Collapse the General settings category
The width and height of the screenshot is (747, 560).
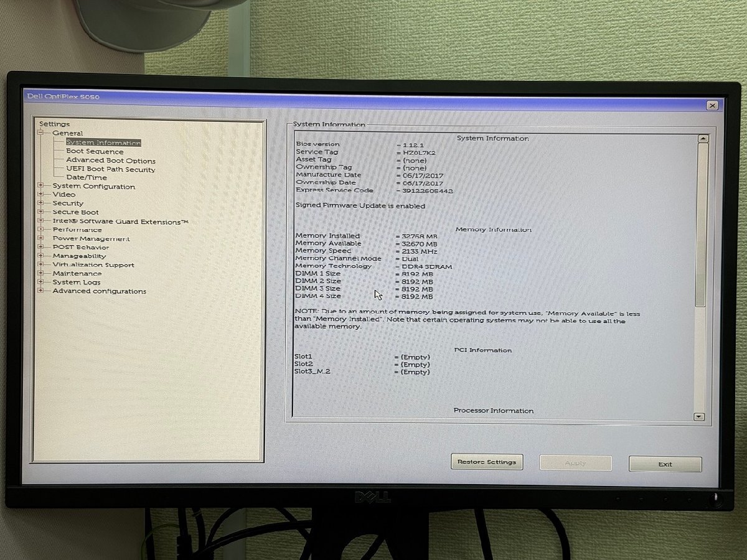click(40, 133)
